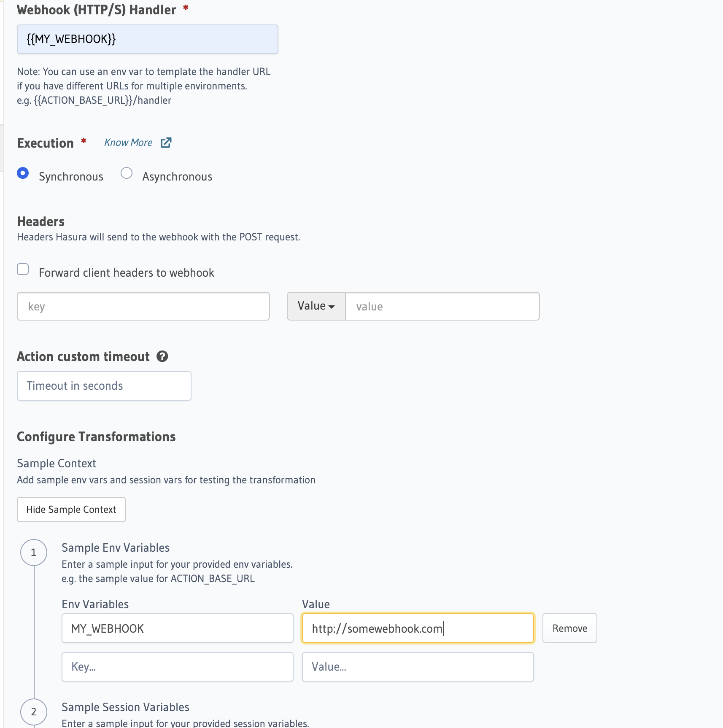Viewport: 723px width, 728px height.
Task: Click the step 2 circle indicator
Action: [35, 712]
